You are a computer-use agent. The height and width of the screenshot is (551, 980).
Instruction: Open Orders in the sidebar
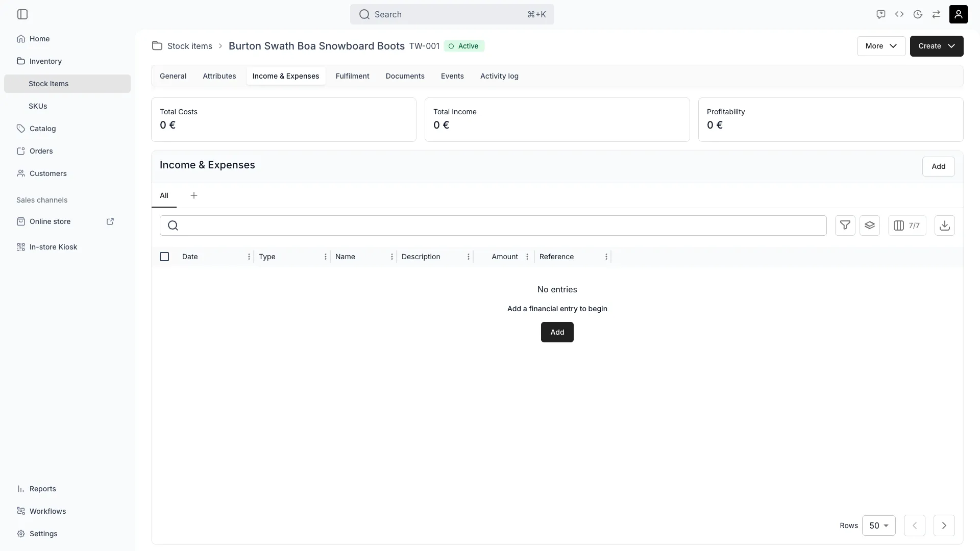tap(67, 151)
